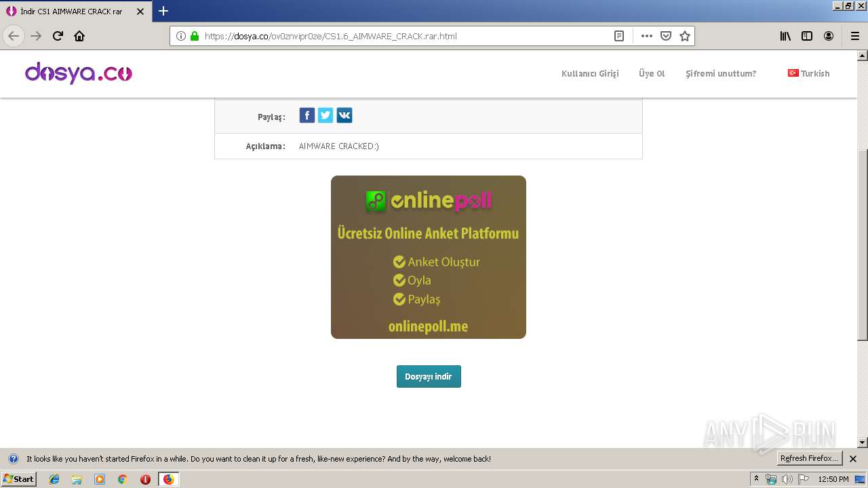Open Action Center flag tray icon

(x=804, y=479)
